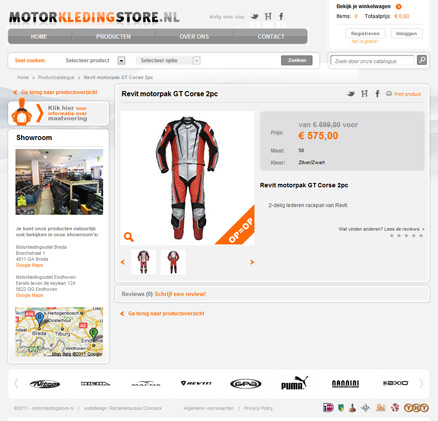Screen dimensions: 438x421
Task: Click the Nannini brand logo
Action: [x=345, y=384]
